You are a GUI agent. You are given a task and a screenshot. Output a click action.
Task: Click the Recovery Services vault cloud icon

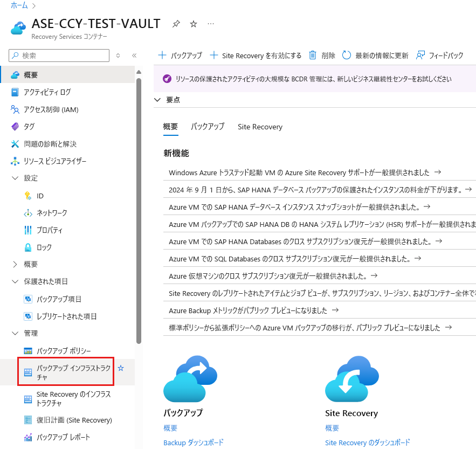(x=18, y=28)
